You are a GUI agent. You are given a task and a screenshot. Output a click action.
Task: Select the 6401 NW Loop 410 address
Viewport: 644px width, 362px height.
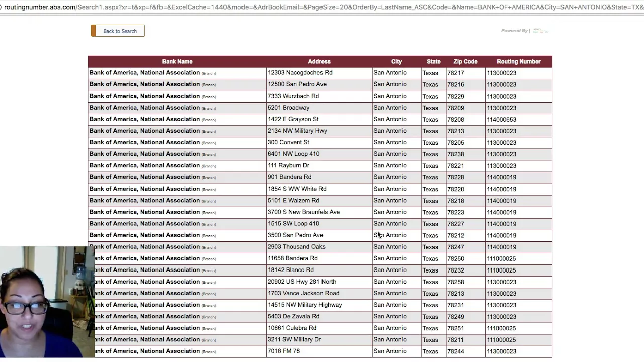(x=293, y=154)
